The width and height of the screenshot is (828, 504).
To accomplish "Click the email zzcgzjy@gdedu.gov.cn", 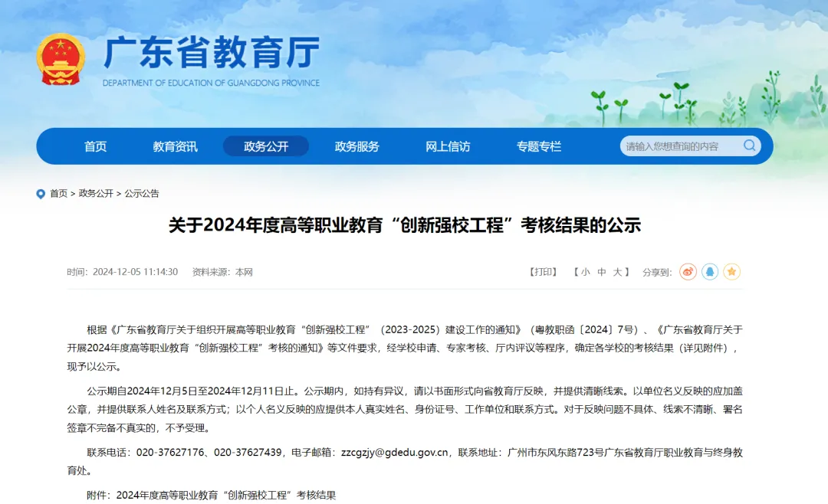I will 395,452.
